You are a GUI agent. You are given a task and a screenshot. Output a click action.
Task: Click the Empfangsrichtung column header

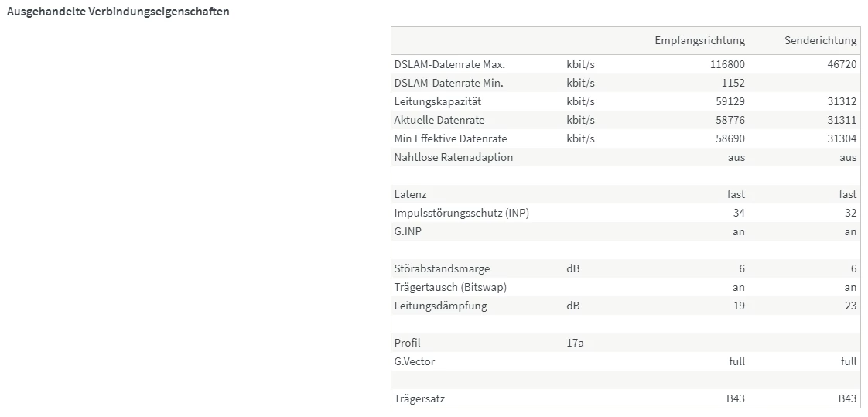(x=699, y=40)
